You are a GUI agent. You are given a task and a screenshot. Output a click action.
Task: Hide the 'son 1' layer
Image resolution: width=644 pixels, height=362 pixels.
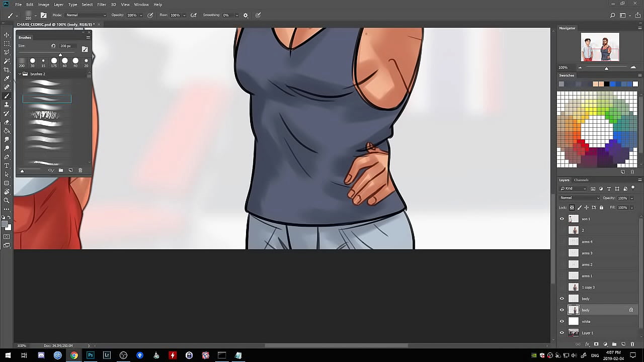pos(562,219)
